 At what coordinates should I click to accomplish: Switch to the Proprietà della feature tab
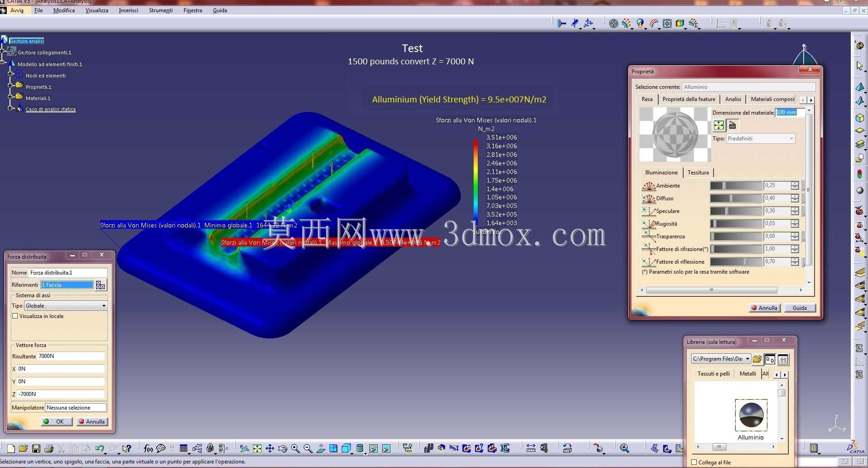(x=689, y=99)
